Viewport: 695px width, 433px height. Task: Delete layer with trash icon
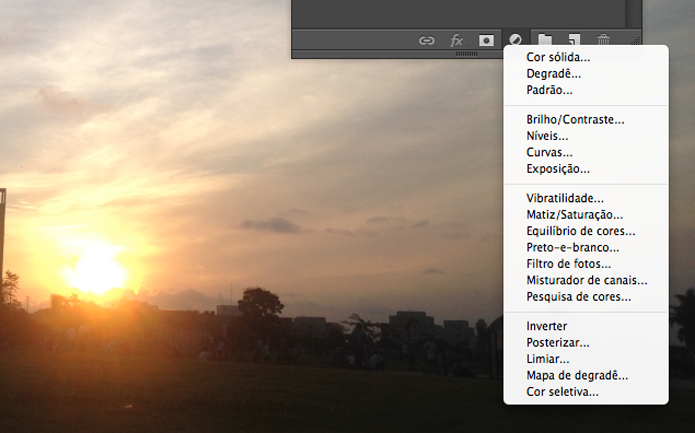(x=603, y=40)
